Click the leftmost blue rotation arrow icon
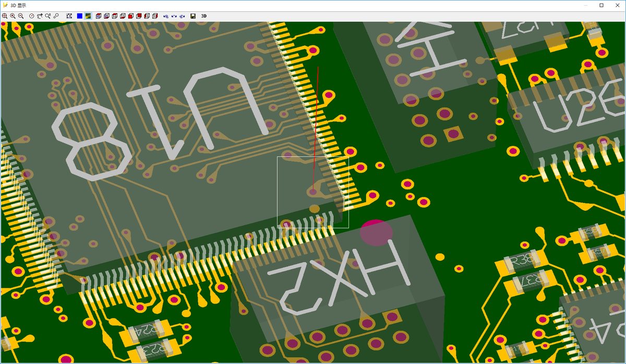Screen dimensions: 626x364 pyautogui.click(x=166, y=16)
